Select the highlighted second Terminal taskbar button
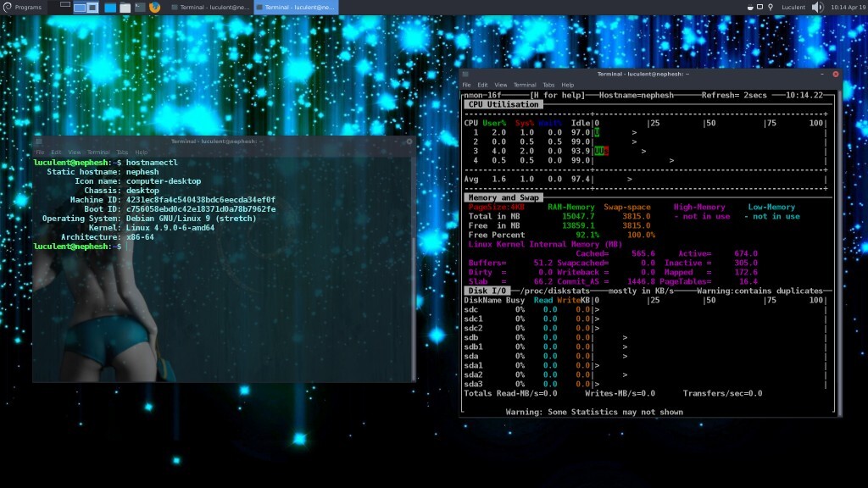868x488 pixels. pyautogui.click(x=295, y=7)
